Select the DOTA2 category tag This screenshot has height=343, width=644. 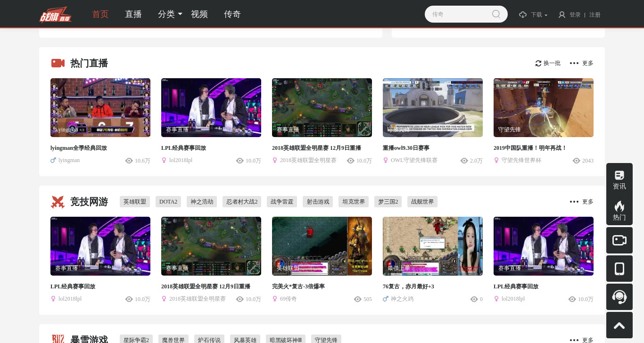168,202
